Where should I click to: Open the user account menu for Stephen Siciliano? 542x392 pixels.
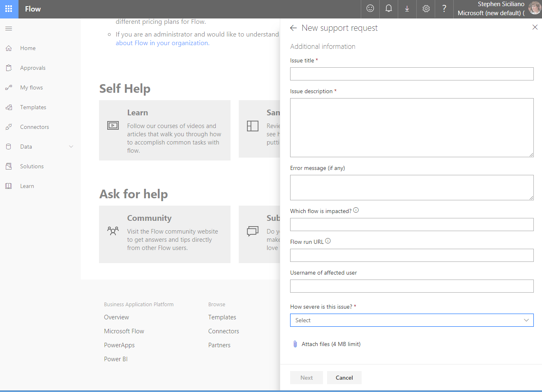point(498,9)
